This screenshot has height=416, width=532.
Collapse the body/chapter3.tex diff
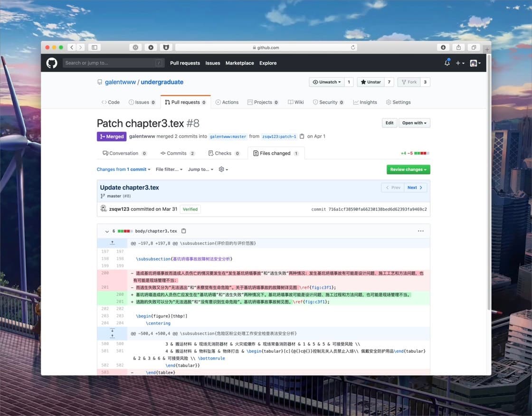tap(106, 231)
